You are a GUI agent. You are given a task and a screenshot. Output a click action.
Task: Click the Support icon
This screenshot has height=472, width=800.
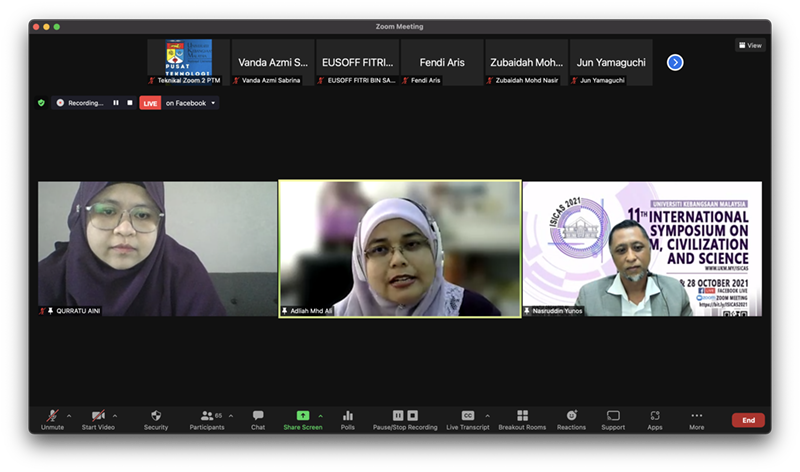[613, 417]
